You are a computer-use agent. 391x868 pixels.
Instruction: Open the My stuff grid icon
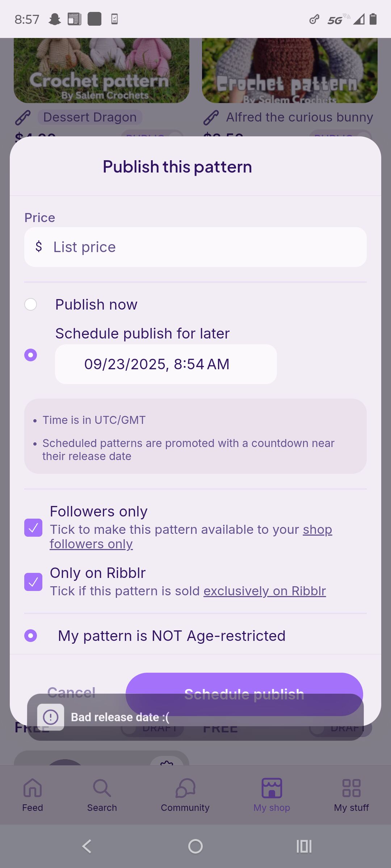[x=351, y=788]
